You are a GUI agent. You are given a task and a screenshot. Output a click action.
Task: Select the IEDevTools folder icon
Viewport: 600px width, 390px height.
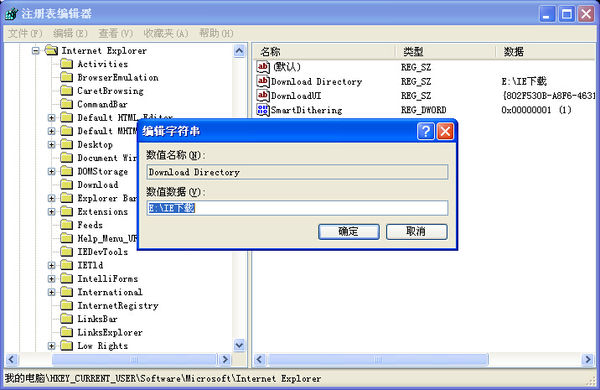pyautogui.click(x=67, y=251)
